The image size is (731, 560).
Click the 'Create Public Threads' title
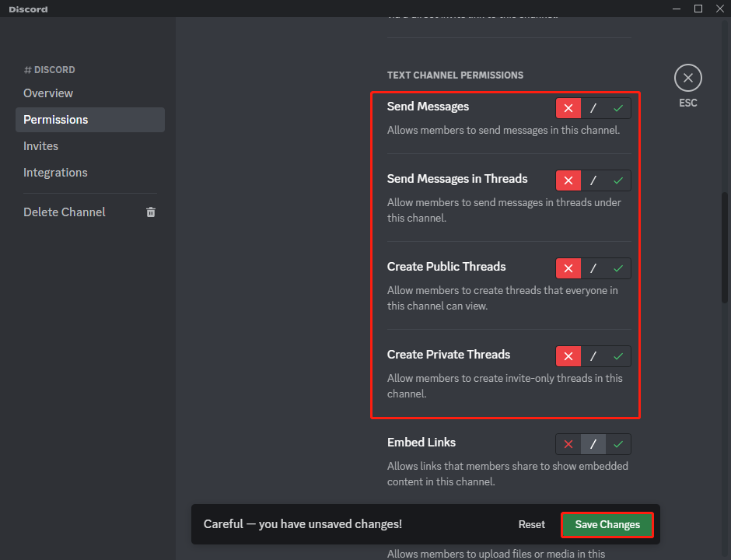pos(446,267)
